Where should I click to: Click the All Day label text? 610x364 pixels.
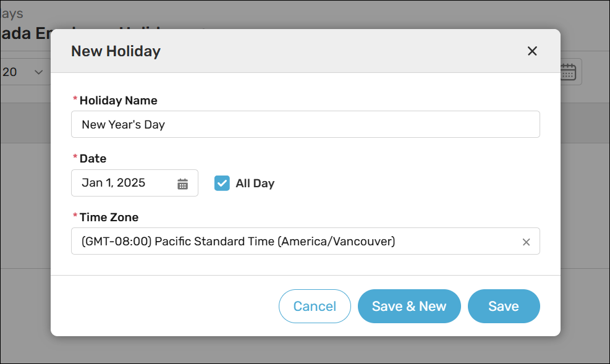tap(255, 184)
